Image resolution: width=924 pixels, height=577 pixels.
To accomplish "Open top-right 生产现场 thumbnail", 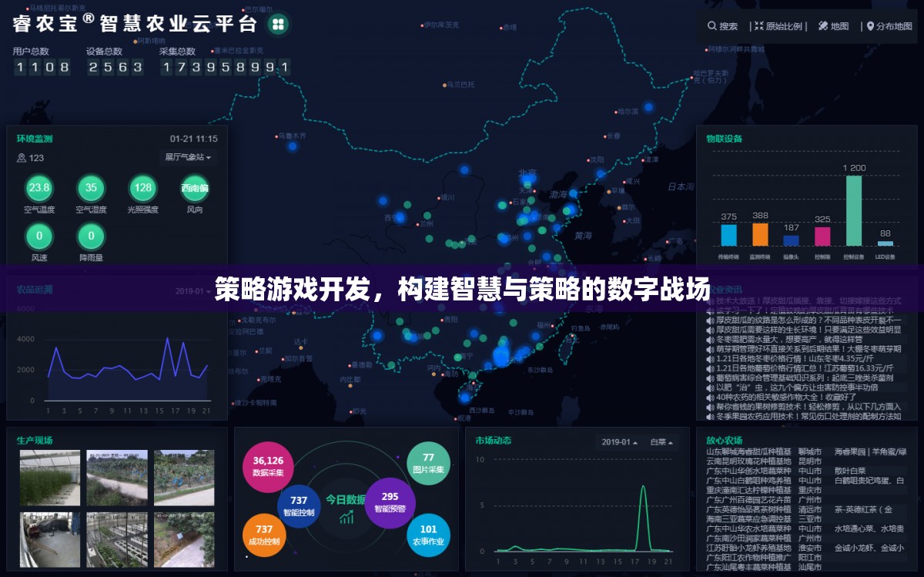I will (x=184, y=478).
